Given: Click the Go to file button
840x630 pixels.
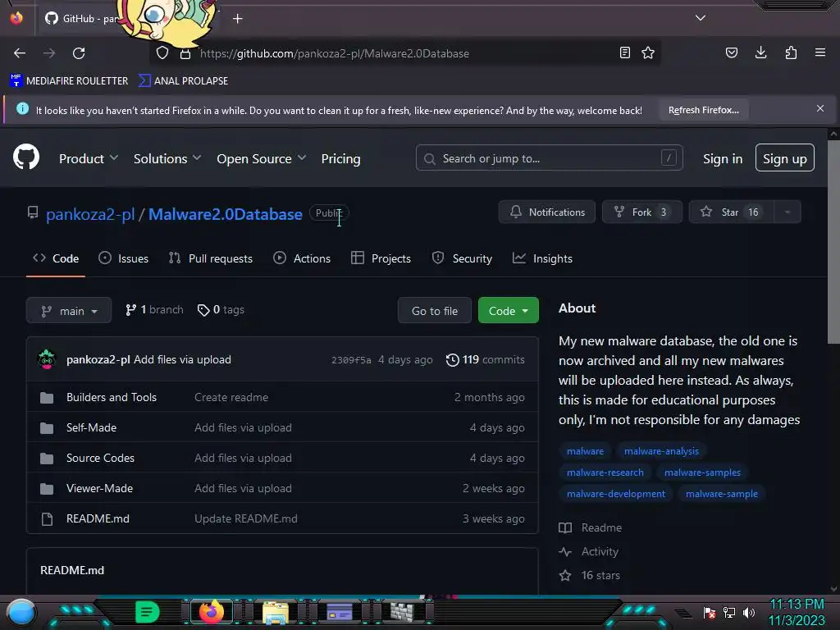Looking at the screenshot, I should point(435,311).
